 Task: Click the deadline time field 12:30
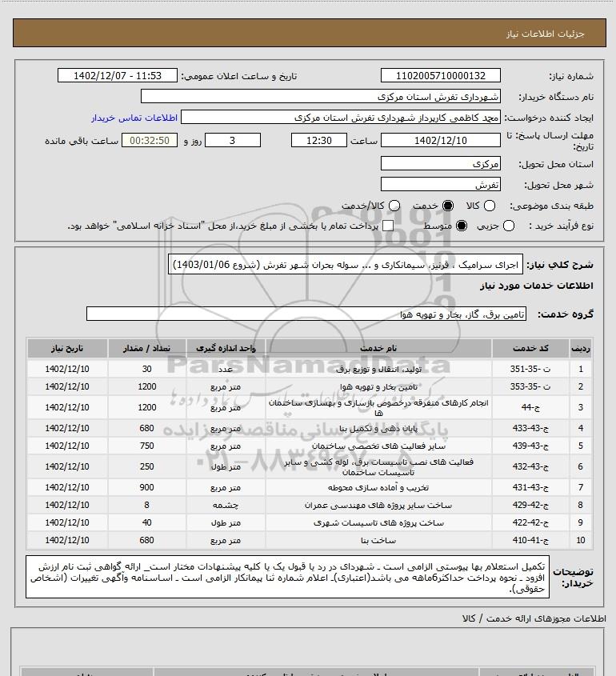[x=319, y=140]
